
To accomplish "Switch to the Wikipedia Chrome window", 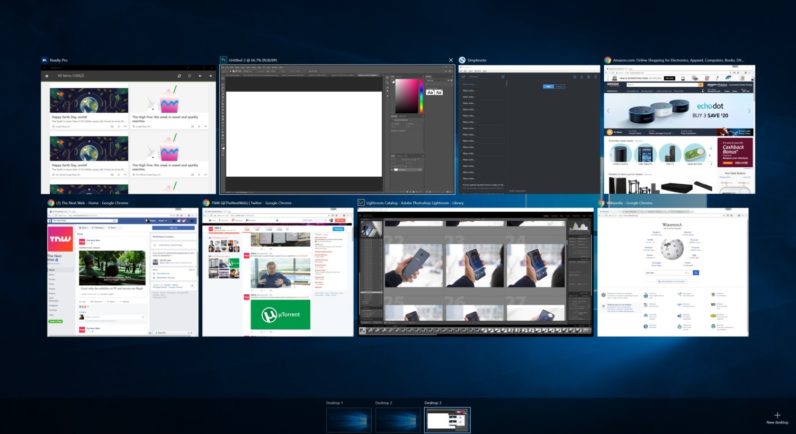I will point(673,272).
